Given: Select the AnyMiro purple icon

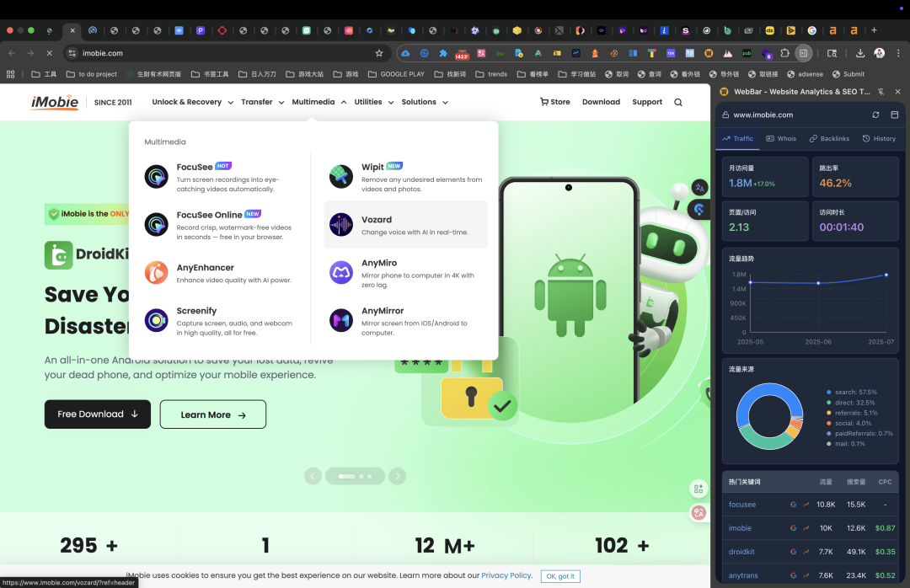Looking at the screenshot, I should point(341,272).
